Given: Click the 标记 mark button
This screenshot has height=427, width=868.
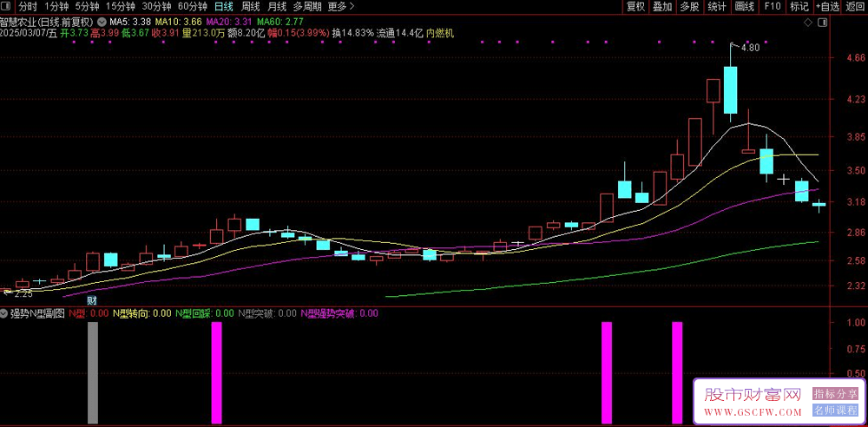Looking at the screenshot, I should 799,7.
